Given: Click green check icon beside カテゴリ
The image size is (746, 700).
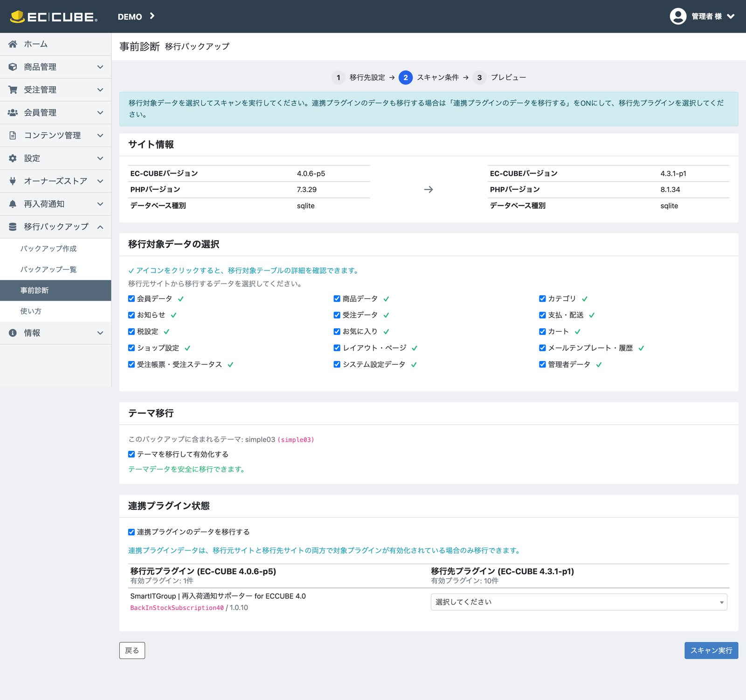Looking at the screenshot, I should pyautogui.click(x=585, y=299).
